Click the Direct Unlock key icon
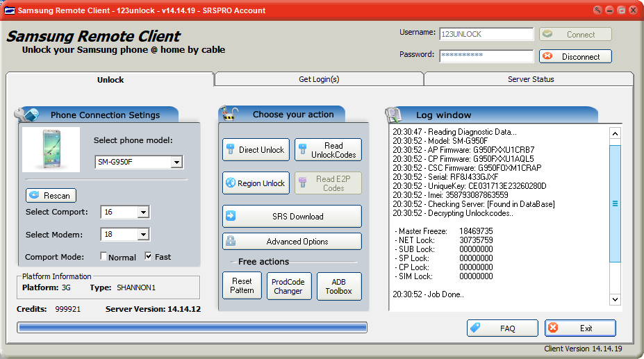Viewport: 644px width, 359px height. point(231,149)
